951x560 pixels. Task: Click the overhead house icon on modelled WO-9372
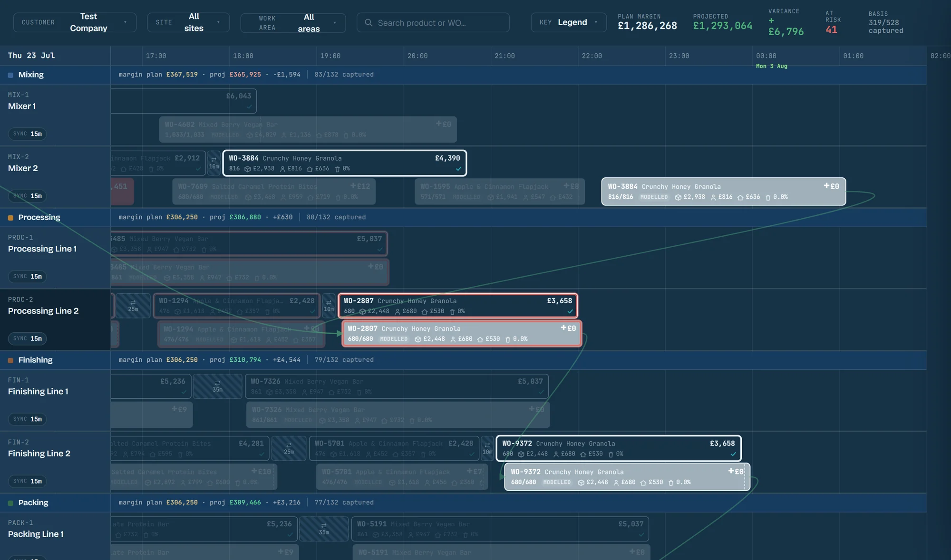(643, 483)
